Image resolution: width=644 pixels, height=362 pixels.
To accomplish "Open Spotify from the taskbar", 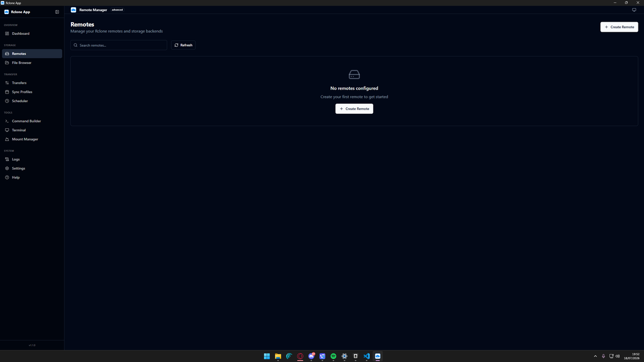I will (x=333, y=356).
